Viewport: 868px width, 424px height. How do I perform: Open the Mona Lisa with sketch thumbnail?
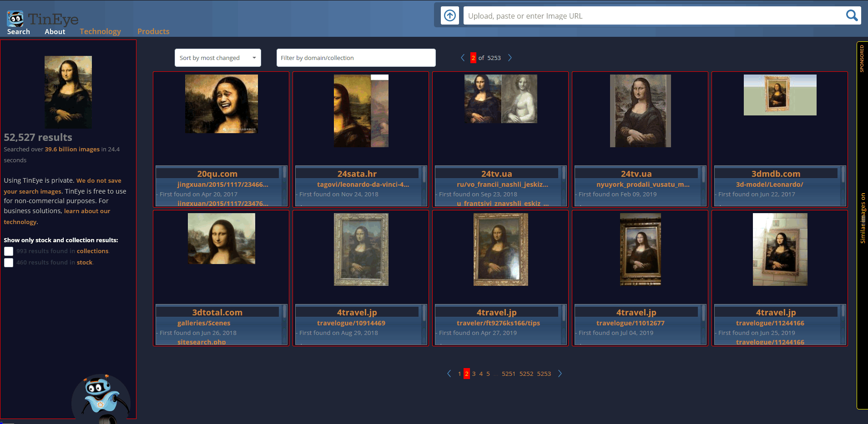(x=501, y=99)
